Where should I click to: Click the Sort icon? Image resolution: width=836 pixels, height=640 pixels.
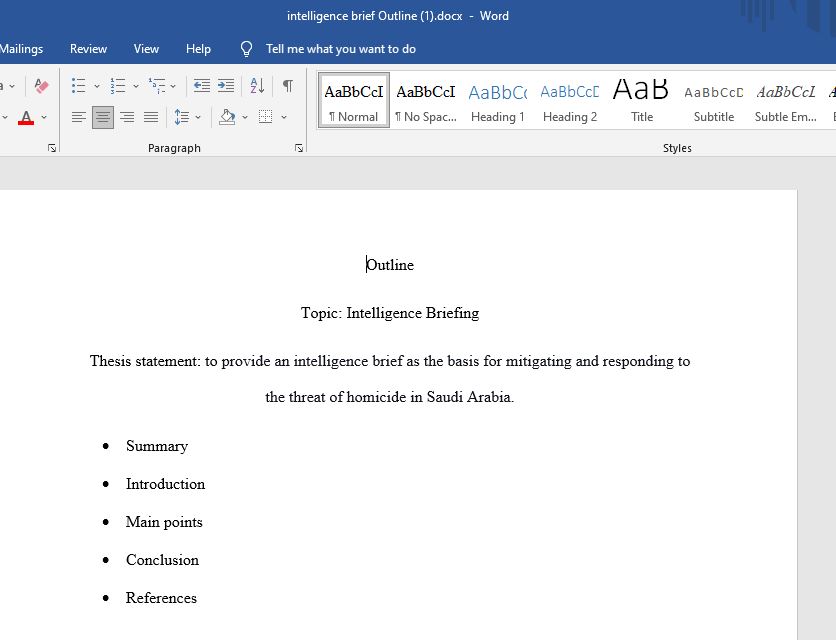click(x=257, y=85)
